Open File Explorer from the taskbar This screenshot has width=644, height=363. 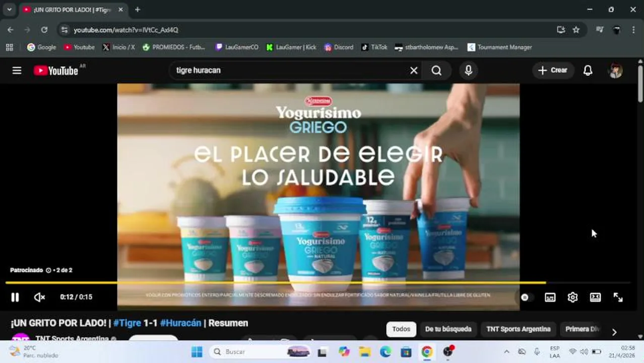tap(365, 351)
